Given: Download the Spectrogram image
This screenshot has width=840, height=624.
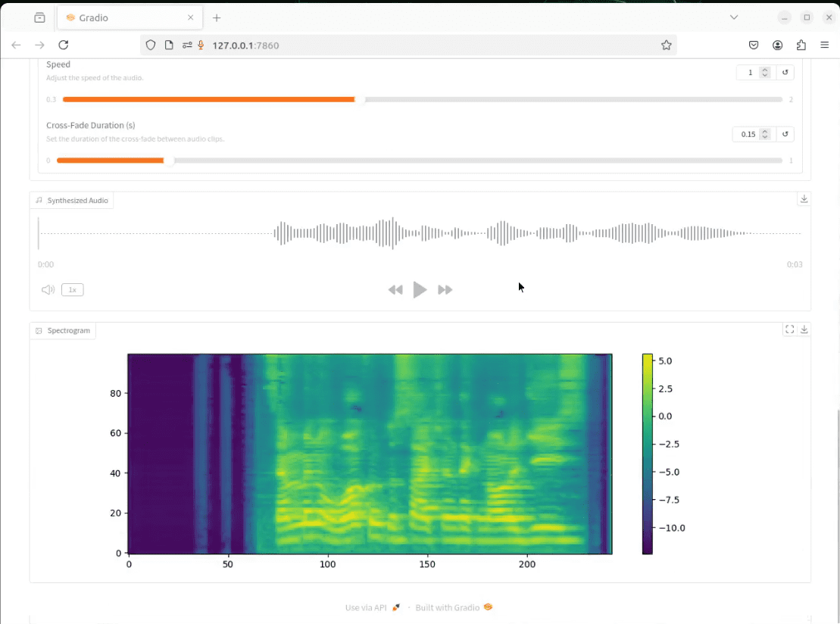Looking at the screenshot, I should point(804,329).
